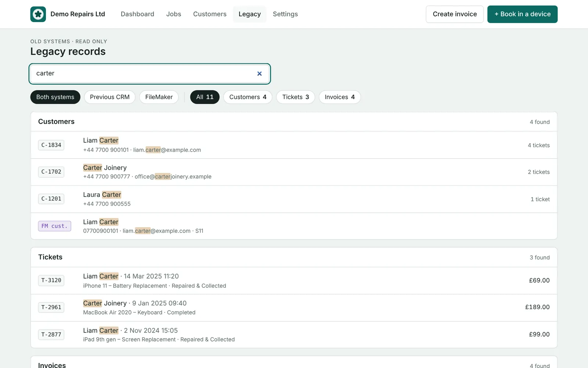
Task: Click the 2 tickets count for Carter Joinery
Action: click(538, 172)
